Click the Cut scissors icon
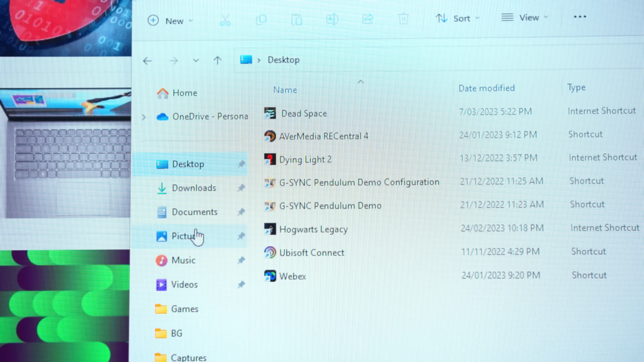 coord(225,20)
